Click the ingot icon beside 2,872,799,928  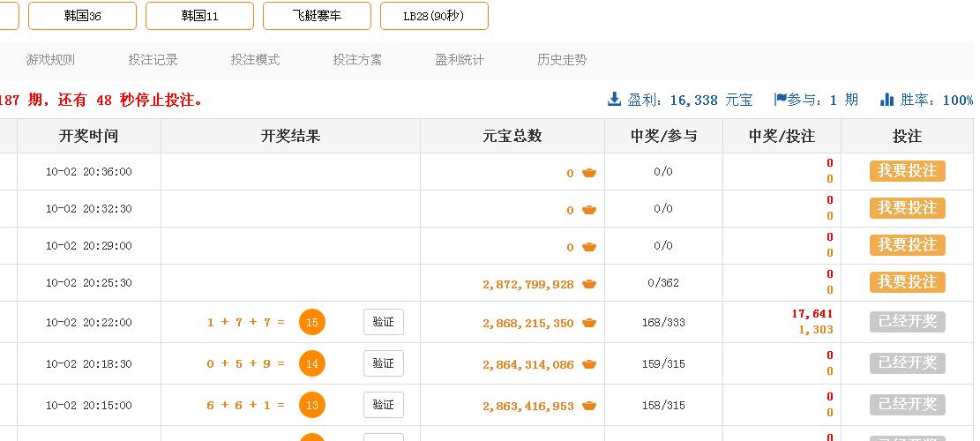pyautogui.click(x=589, y=284)
